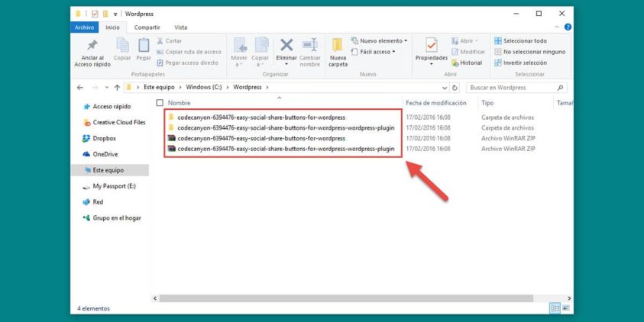Click Historial in the ribbon
Screen dimensions: 644x322
click(x=467, y=63)
